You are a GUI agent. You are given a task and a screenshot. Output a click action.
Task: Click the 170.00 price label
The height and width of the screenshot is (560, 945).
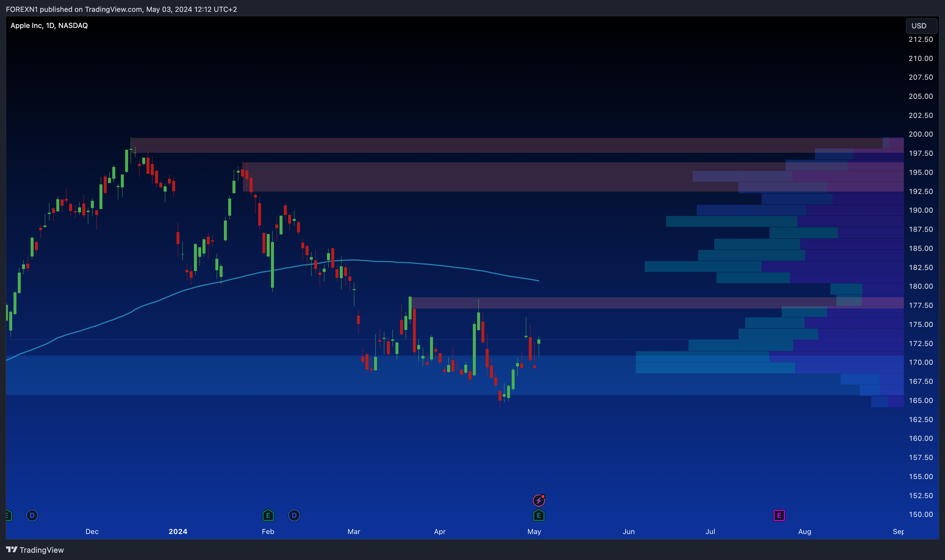coord(920,362)
